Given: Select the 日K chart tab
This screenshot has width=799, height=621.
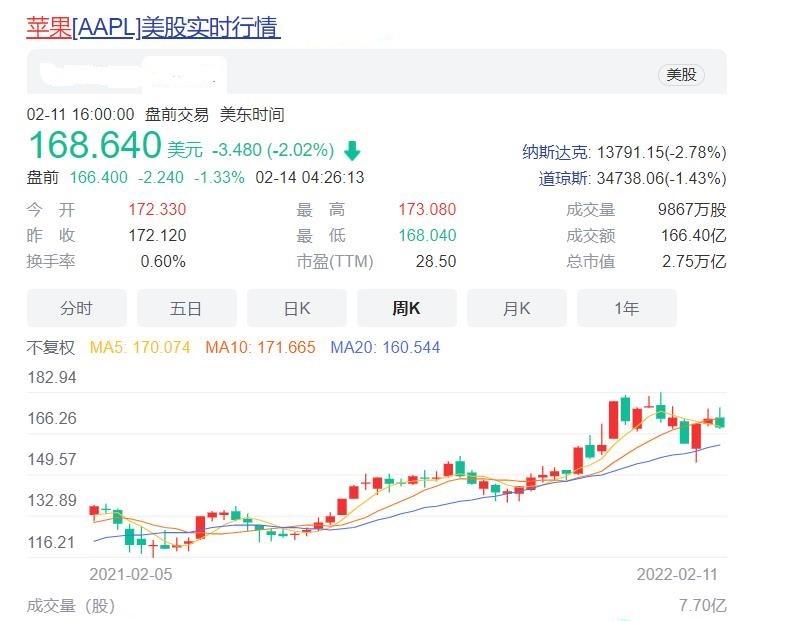Looking at the screenshot, I should [x=297, y=308].
